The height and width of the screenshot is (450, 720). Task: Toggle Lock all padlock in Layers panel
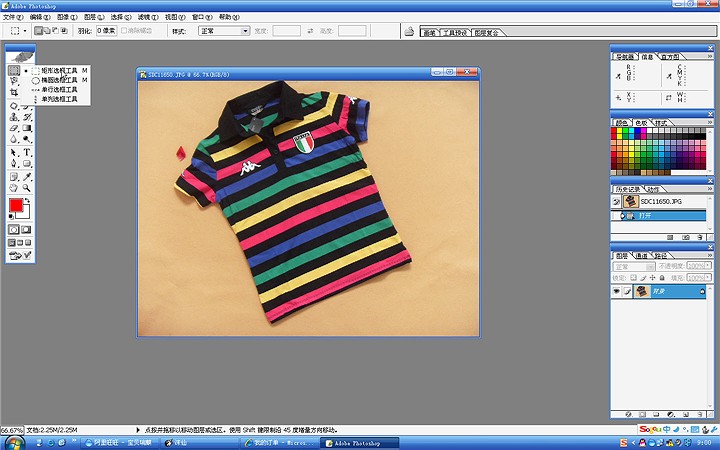point(662,278)
